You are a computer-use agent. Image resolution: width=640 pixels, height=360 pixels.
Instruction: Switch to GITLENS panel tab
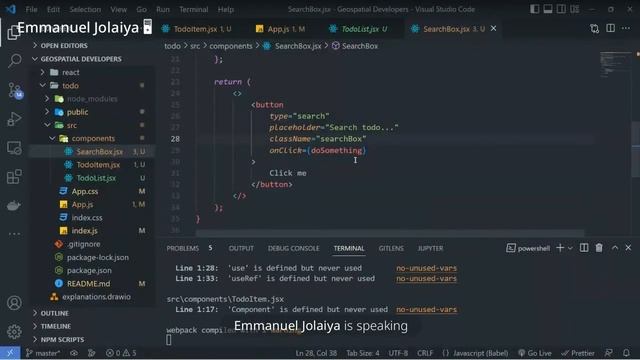coord(391,248)
